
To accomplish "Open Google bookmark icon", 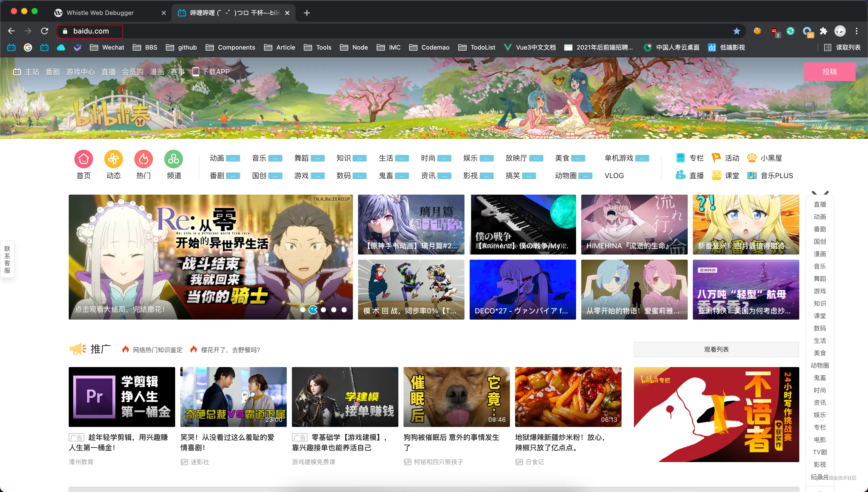I will click(x=28, y=47).
